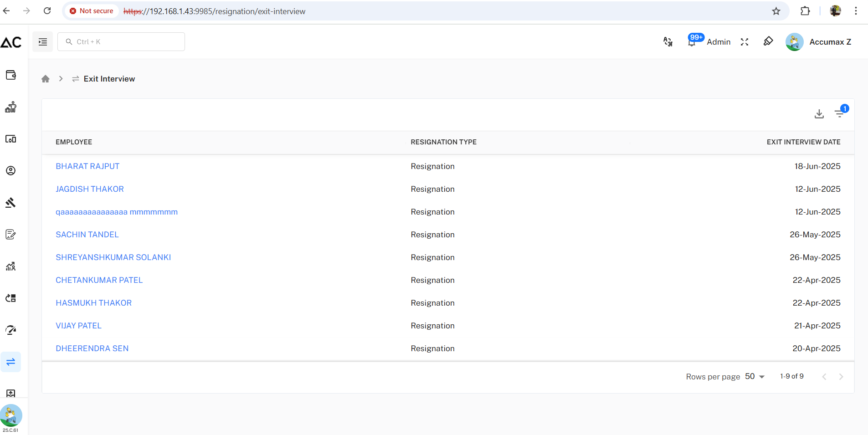Screen dimensions: 868x435
Task: Click the theme paint icon in header
Action: (768, 41)
